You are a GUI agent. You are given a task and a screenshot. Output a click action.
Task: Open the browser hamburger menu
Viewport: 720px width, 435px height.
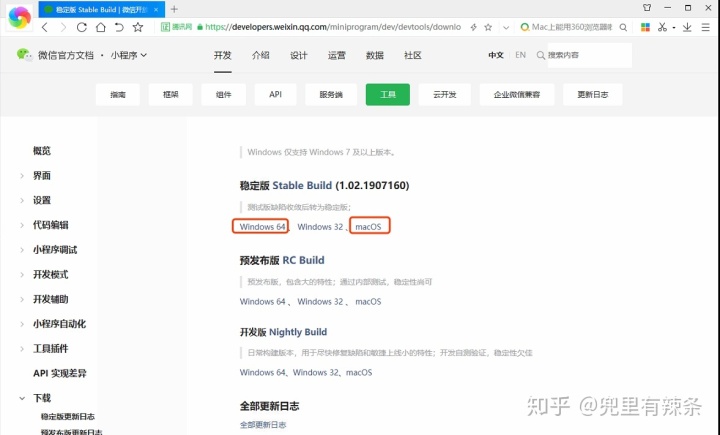(x=706, y=27)
